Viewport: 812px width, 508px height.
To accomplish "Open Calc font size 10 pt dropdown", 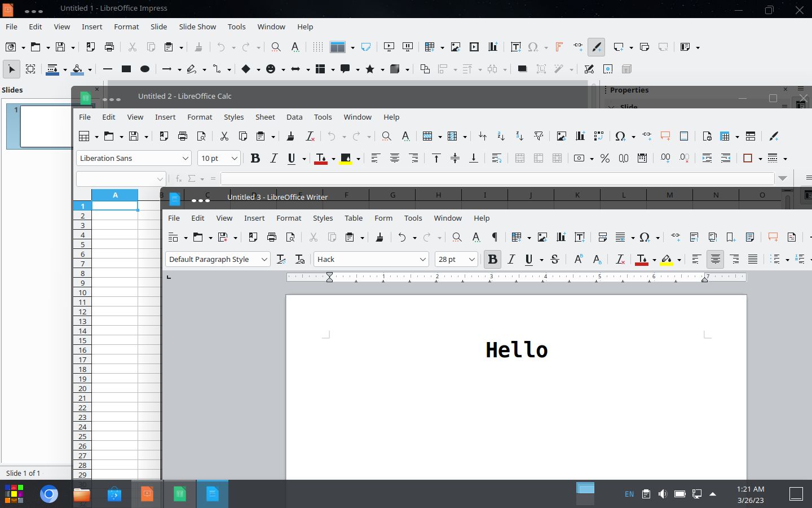I will [235, 158].
